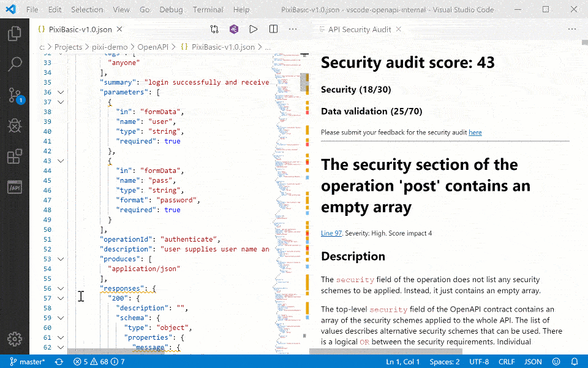Viewport: 588px width, 368px height.
Task: Close the API Security Audit tab
Action: (x=399, y=29)
